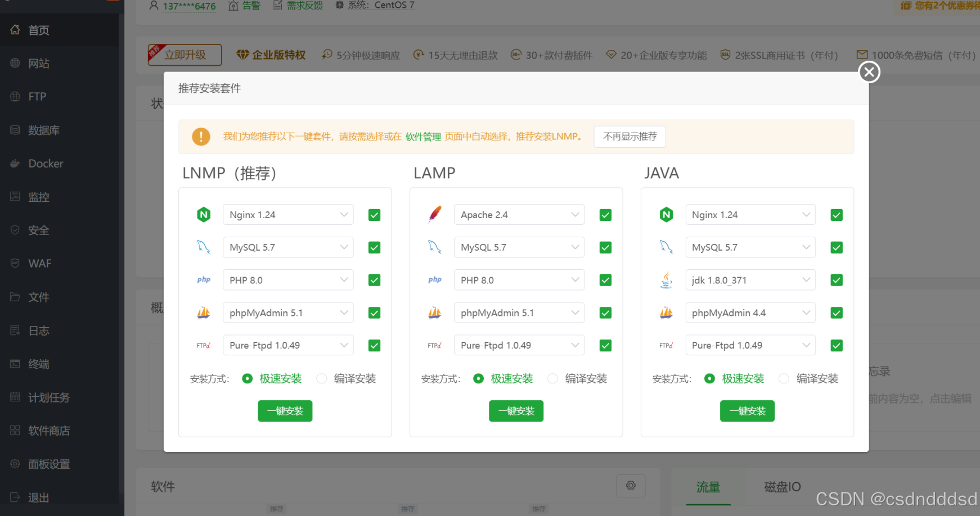The image size is (980, 516).
Task: Click the Docker whale icon in sidebar
Action: pyautogui.click(x=15, y=164)
